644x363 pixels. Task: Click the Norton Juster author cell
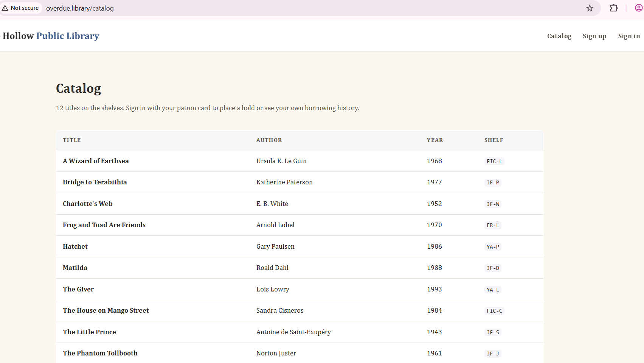[x=276, y=353]
